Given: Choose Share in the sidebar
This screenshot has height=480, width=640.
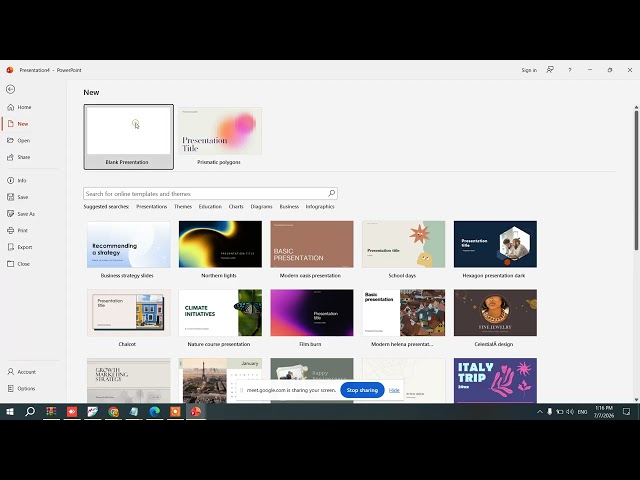Looking at the screenshot, I should [19, 157].
